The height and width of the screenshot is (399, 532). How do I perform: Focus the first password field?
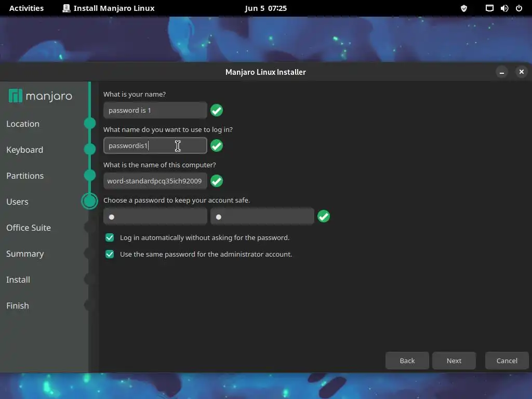click(x=155, y=217)
